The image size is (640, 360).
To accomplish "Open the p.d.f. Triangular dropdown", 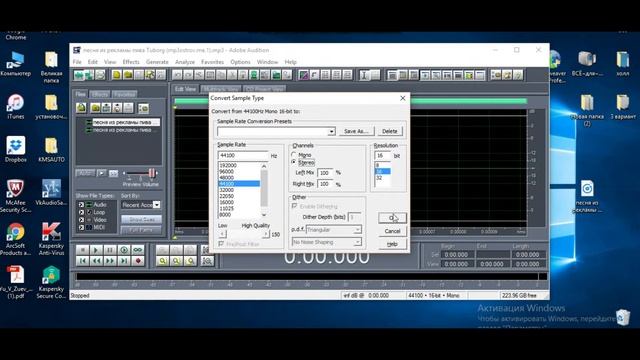I will pyautogui.click(x=357, y=230).
